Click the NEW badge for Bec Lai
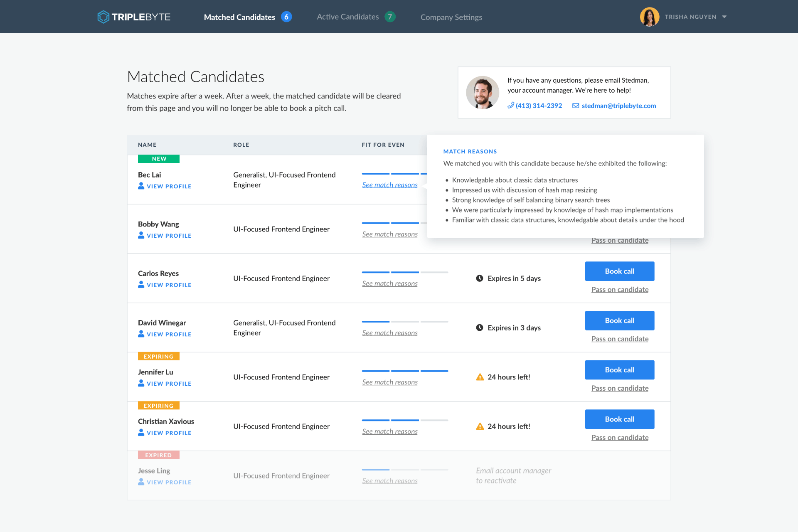Screen dimensions: 798x532 (158, 158)
